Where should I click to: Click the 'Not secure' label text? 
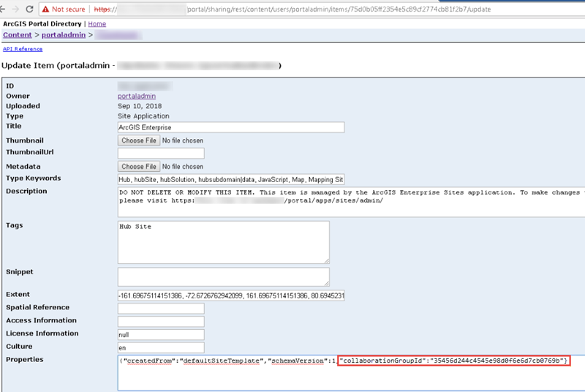click(68, 10)
